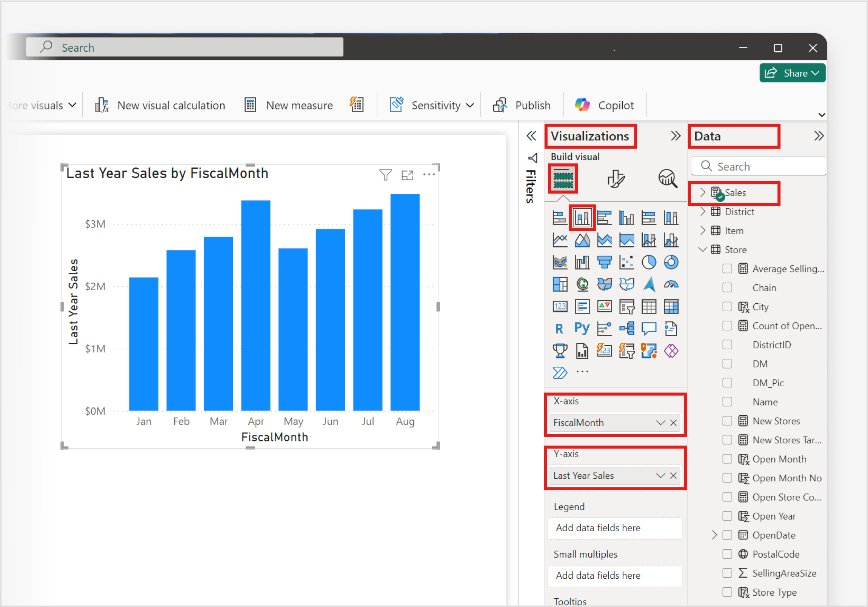Choose the Donut chart visualization
This screenshot has height=607, width=868.
coord(672,262)
